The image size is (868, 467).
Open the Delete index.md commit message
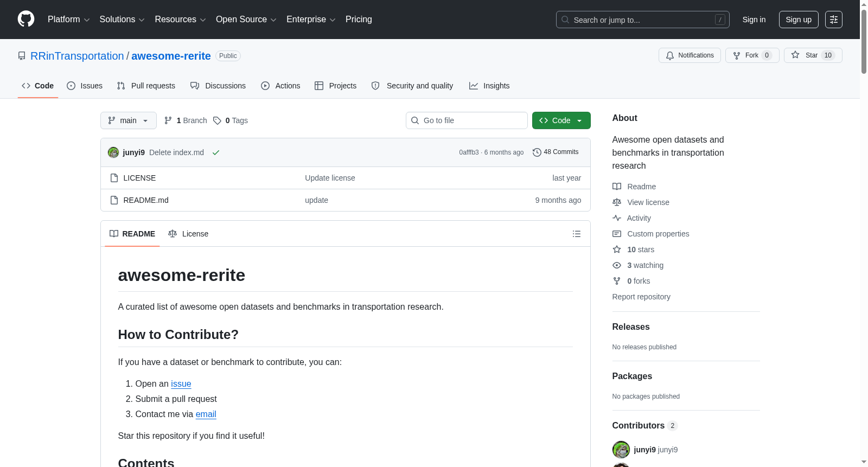click(176, 152)
